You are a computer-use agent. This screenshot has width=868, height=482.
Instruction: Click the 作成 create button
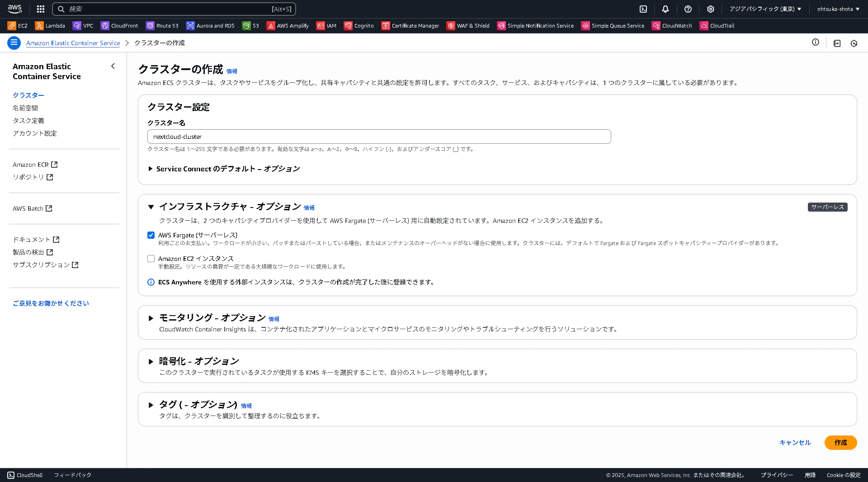click(840, 443)
